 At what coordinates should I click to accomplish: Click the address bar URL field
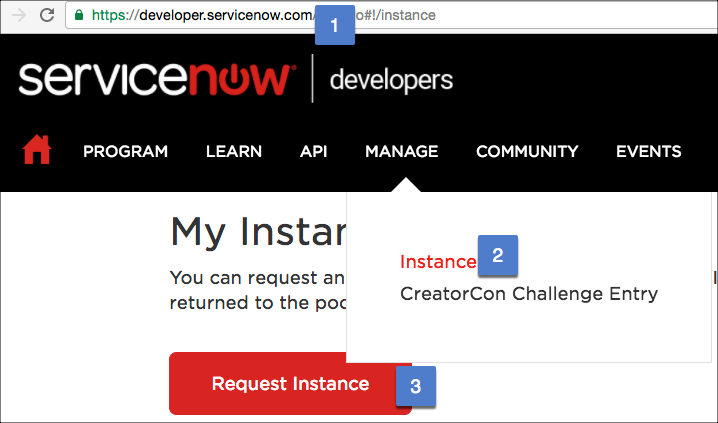(x=392, y=15)
